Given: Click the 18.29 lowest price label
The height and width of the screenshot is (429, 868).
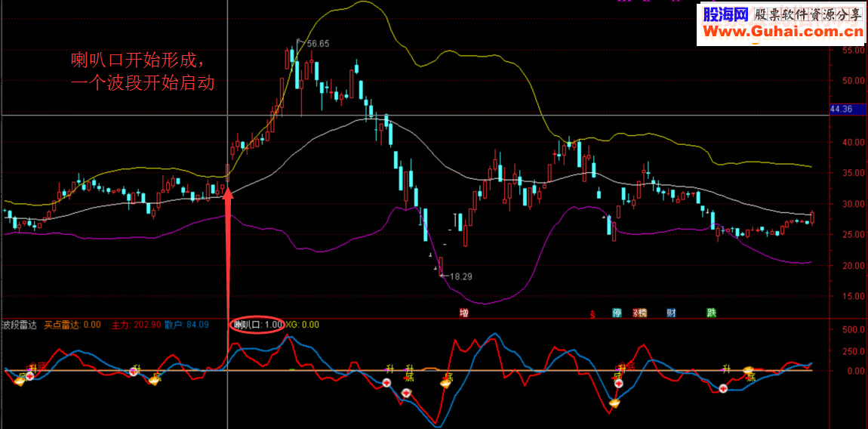Looking at the screenshot, I should (460, 276).
